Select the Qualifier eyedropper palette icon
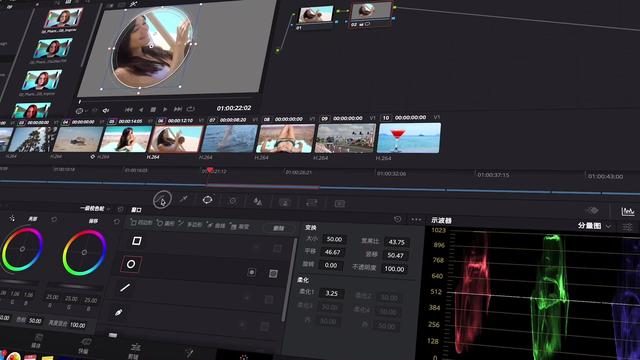 click(184, 199)
